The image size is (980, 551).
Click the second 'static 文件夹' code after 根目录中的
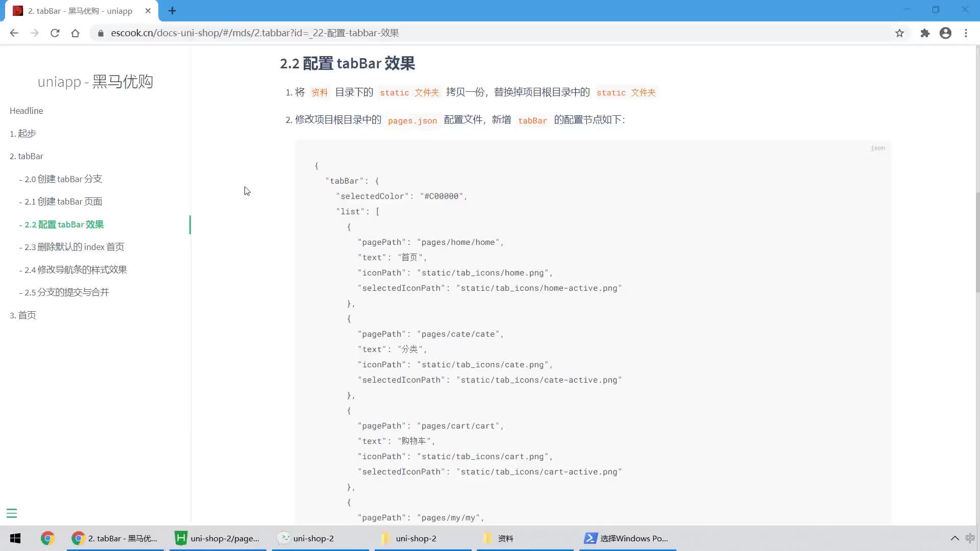(626, 92)
